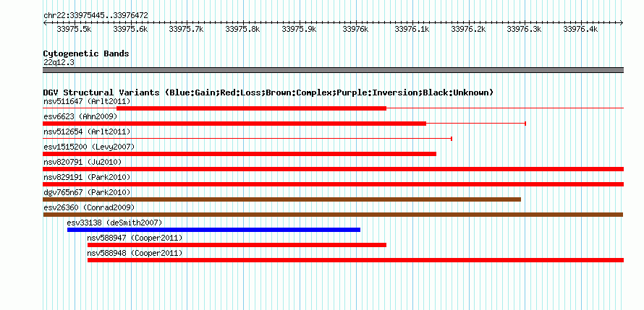The width and height of the screenshot is (644, 310).
Task: Click the 33976.3k ruler tick label
Action: coord(524,30)
